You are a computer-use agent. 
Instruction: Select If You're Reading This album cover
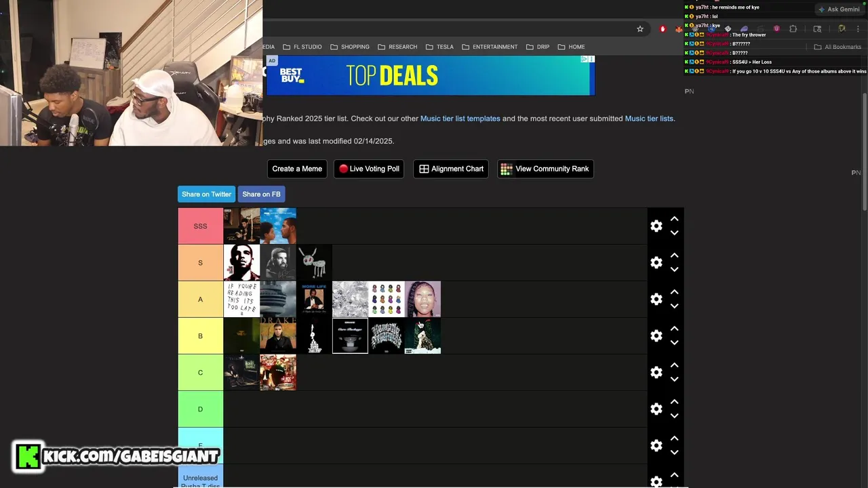(241, 299)
